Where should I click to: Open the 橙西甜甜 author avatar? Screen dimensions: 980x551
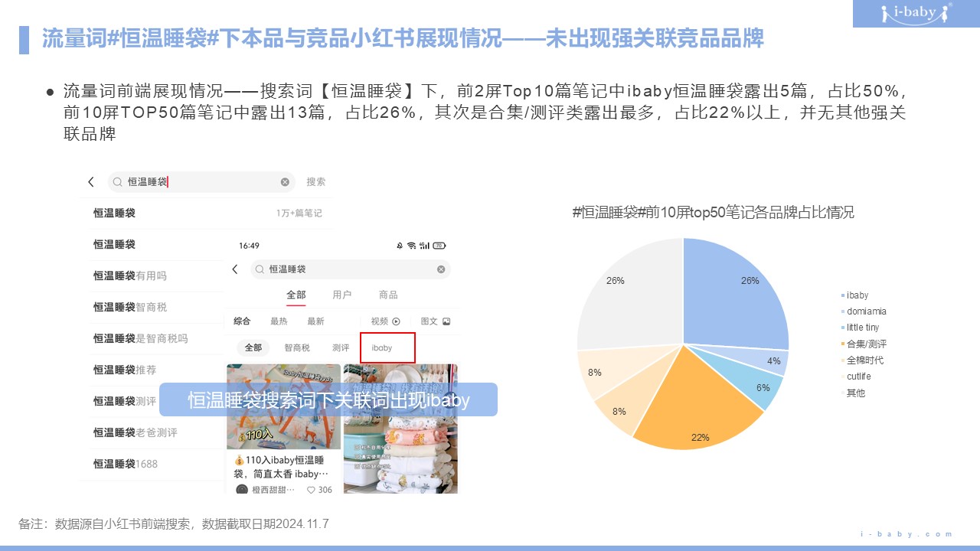[x=242, y=490]
